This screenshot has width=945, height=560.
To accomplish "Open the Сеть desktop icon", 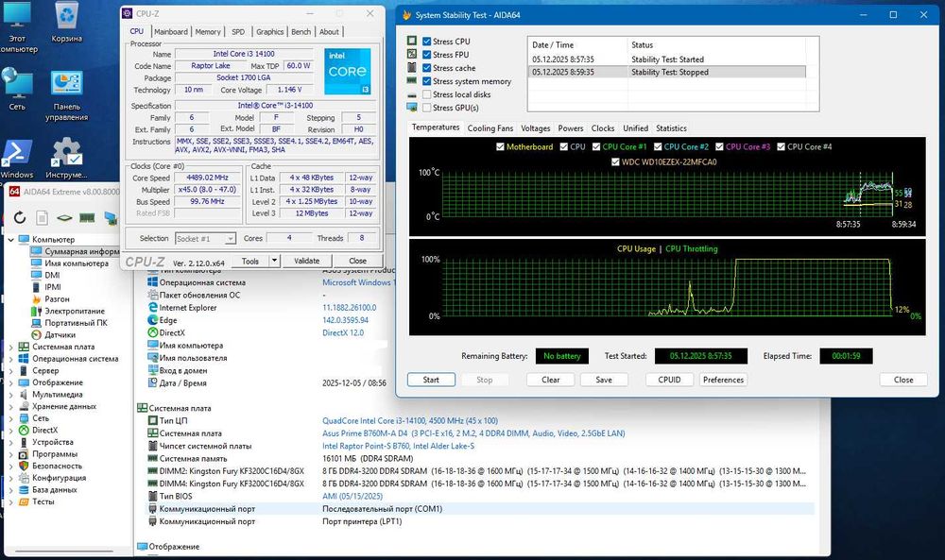I will (x=17, y=89).
